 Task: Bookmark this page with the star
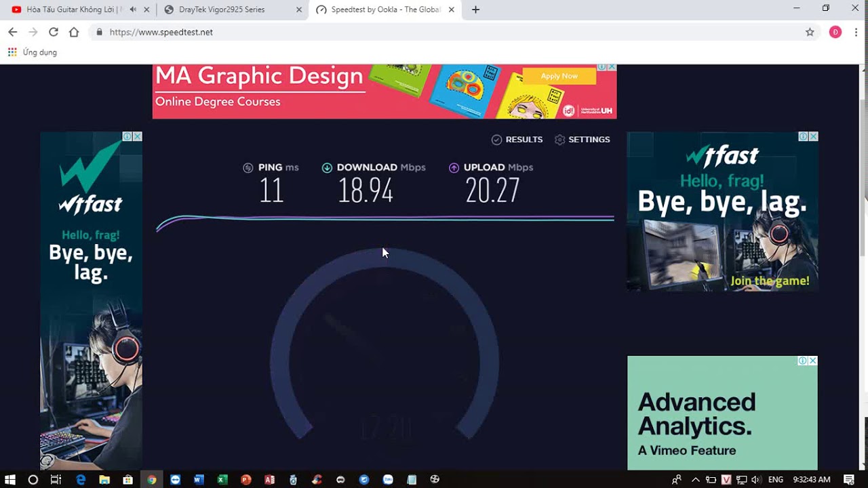tap(810, 32)
